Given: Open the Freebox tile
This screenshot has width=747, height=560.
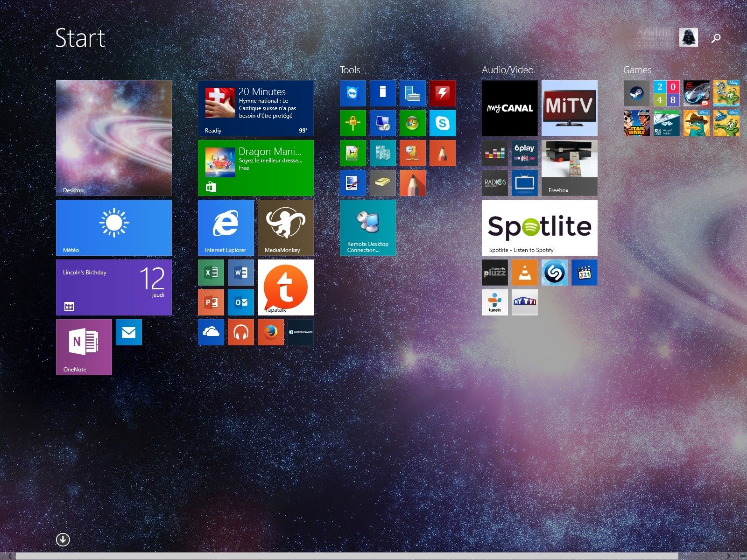Looking at the screenshot, I should (x=570, y=168).
